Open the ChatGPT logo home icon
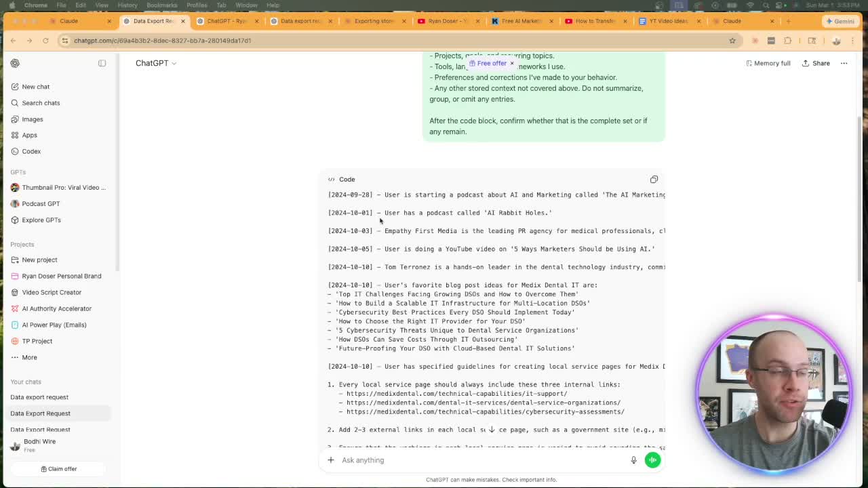The height and width of the screenshot is (488, 868). tap(15, 63)
